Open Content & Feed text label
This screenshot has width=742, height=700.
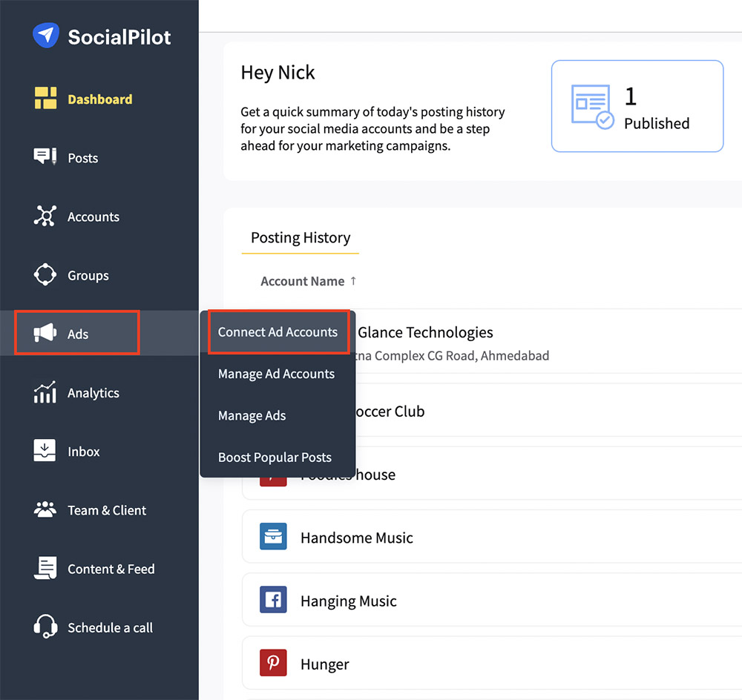coord(111,569)
